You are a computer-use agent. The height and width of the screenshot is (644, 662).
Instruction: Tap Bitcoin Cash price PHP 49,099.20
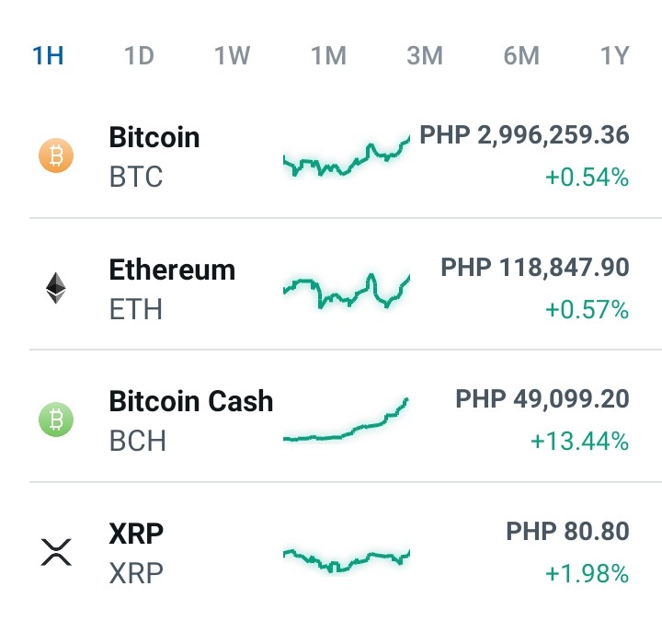pos(542,398)
